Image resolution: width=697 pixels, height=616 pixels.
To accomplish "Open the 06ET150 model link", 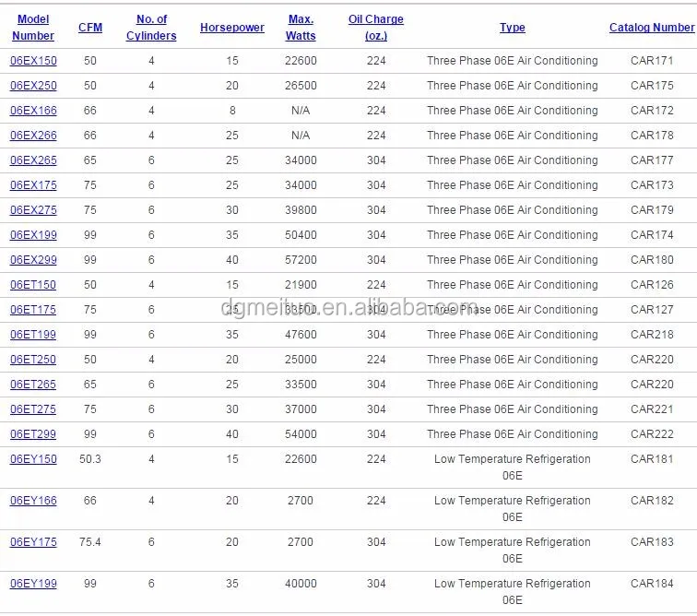I will (33, 285).
